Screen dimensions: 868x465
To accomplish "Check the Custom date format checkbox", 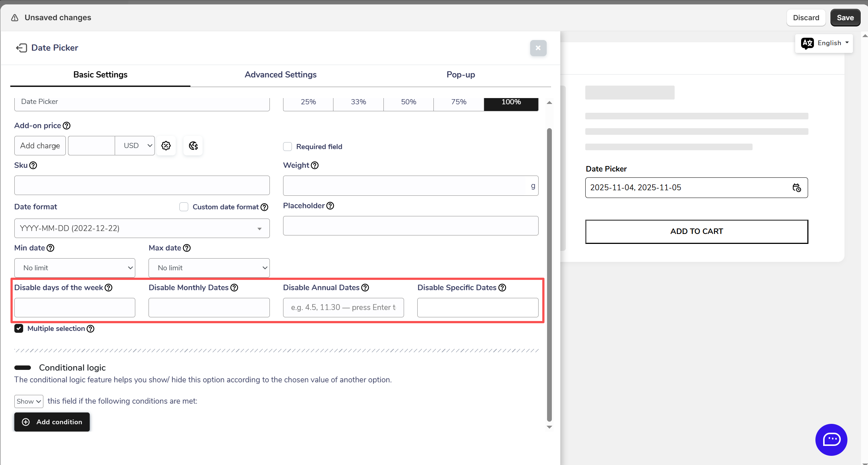I will 184,207.
